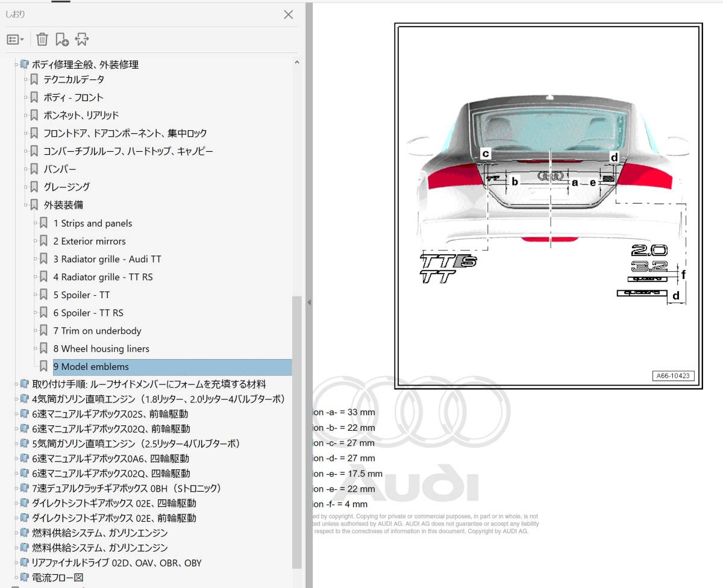723x588 pixels.
Task: Click the bookmark icon beside 取り付け手順
Action: [x=24, y=384]
